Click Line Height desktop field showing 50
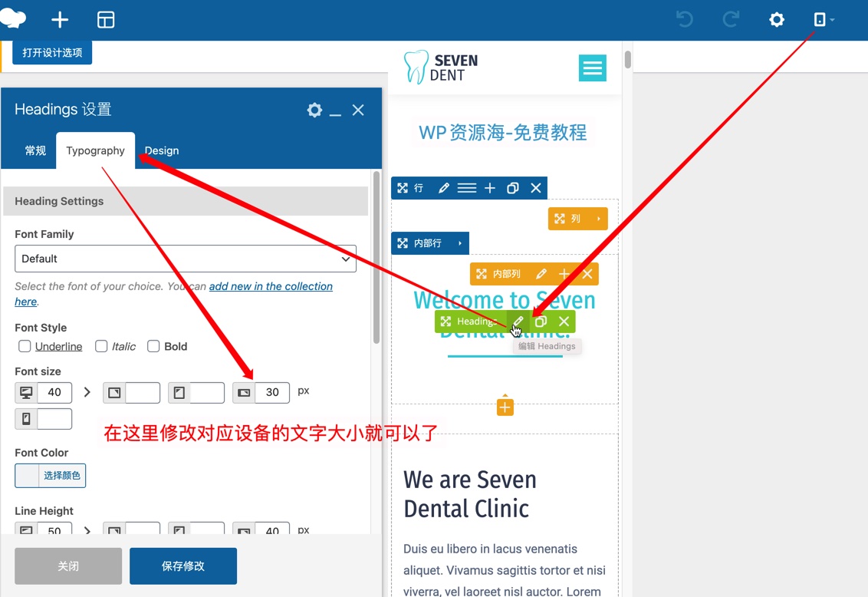The image size is (868, 597). pos(54,529)
